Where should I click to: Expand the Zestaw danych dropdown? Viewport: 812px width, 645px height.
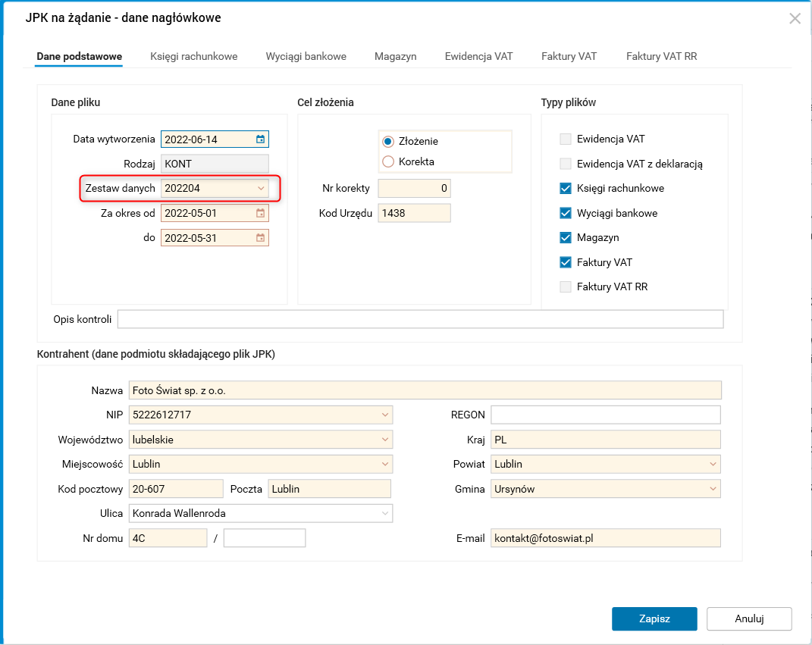tap(261, 188)
